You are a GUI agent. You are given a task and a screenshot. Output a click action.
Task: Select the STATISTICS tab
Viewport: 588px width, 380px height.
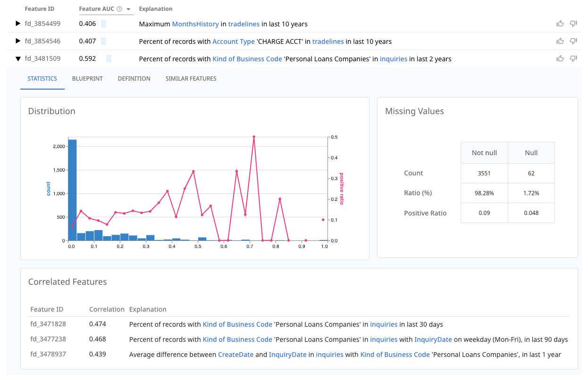tap(42, 78)
